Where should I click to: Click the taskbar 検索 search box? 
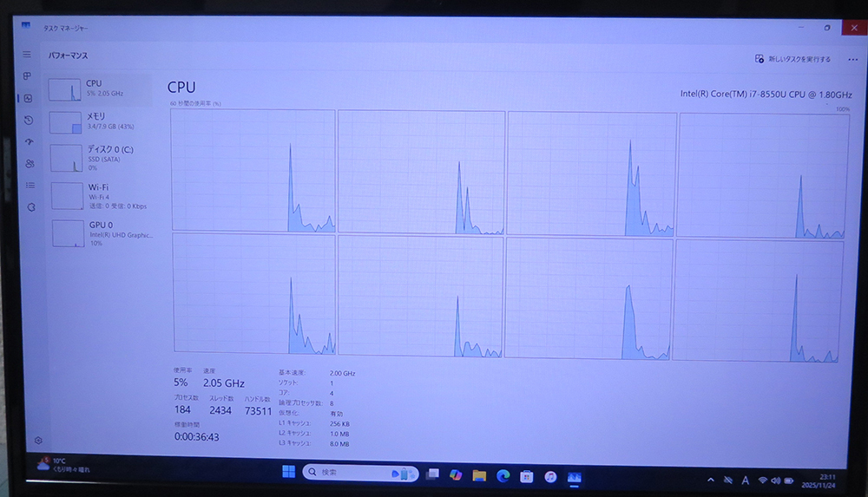(360, 473)
